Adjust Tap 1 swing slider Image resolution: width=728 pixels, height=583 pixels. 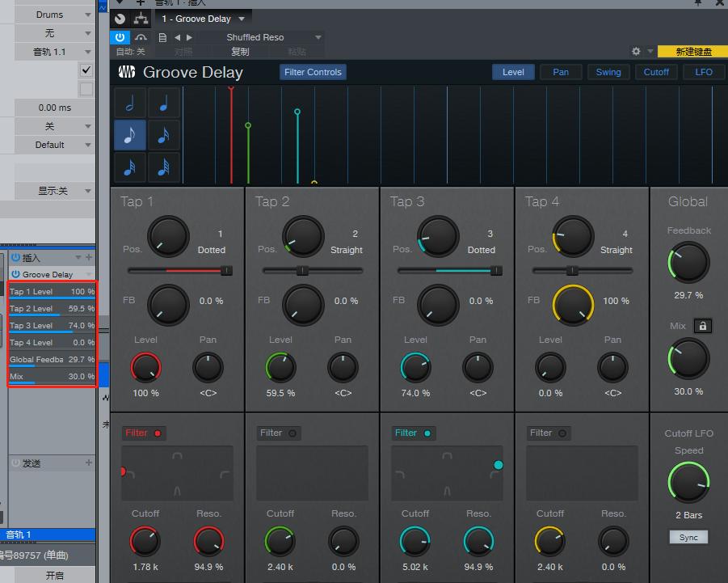(180, 270)
